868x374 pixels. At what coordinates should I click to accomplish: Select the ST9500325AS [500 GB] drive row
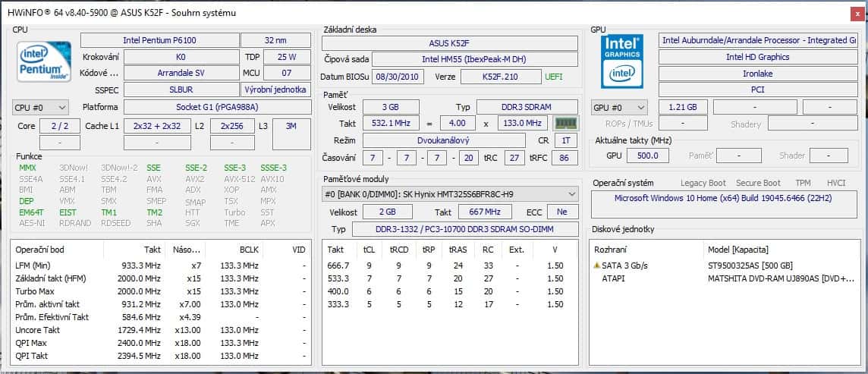[x=725, y=266]
